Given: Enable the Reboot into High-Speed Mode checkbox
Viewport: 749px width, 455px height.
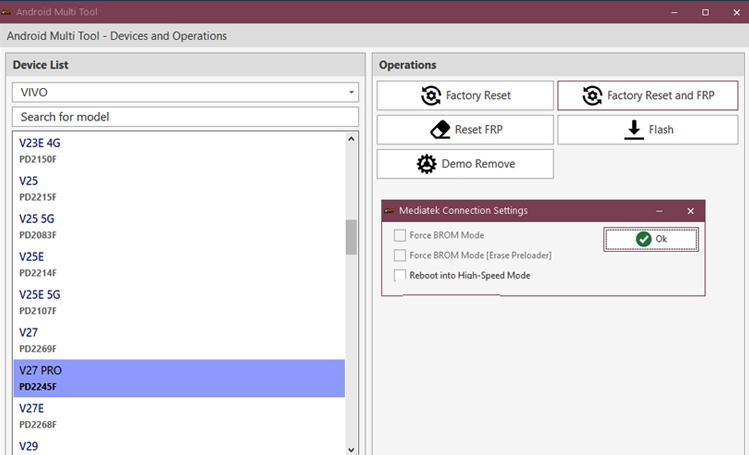Looking at the screenshot, I should (400, 275).
